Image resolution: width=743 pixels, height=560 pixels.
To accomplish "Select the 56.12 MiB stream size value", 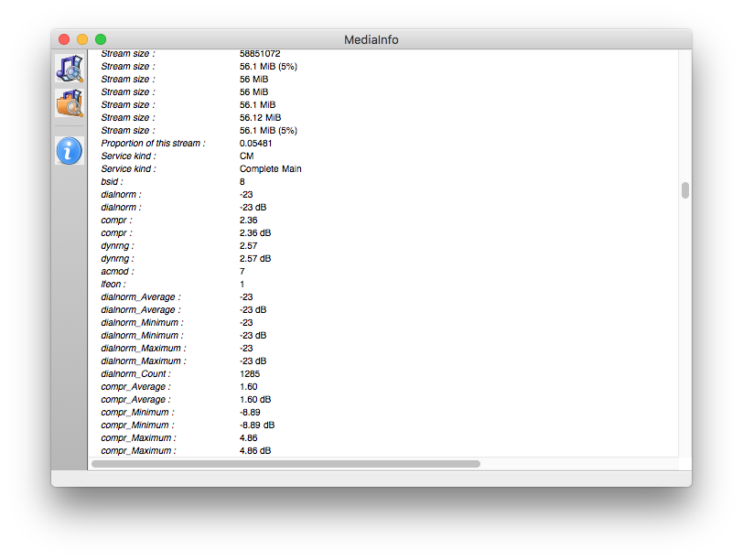I will point(260,117).
